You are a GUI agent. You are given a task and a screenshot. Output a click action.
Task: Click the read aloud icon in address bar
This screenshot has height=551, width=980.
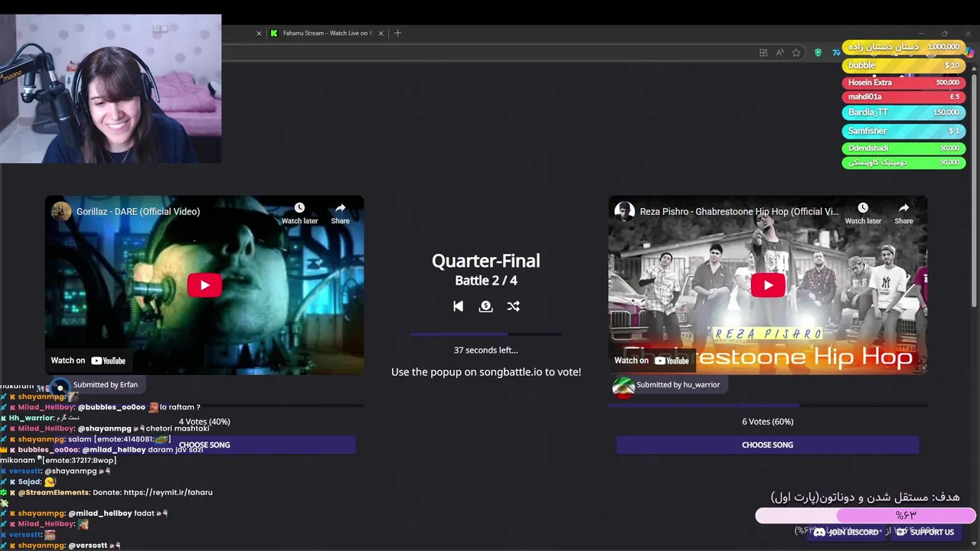(780, 53)
